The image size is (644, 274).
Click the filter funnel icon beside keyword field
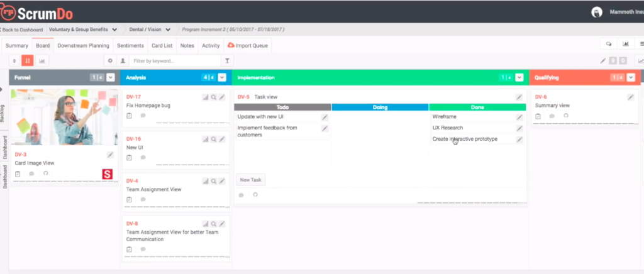tap(228, 61)
